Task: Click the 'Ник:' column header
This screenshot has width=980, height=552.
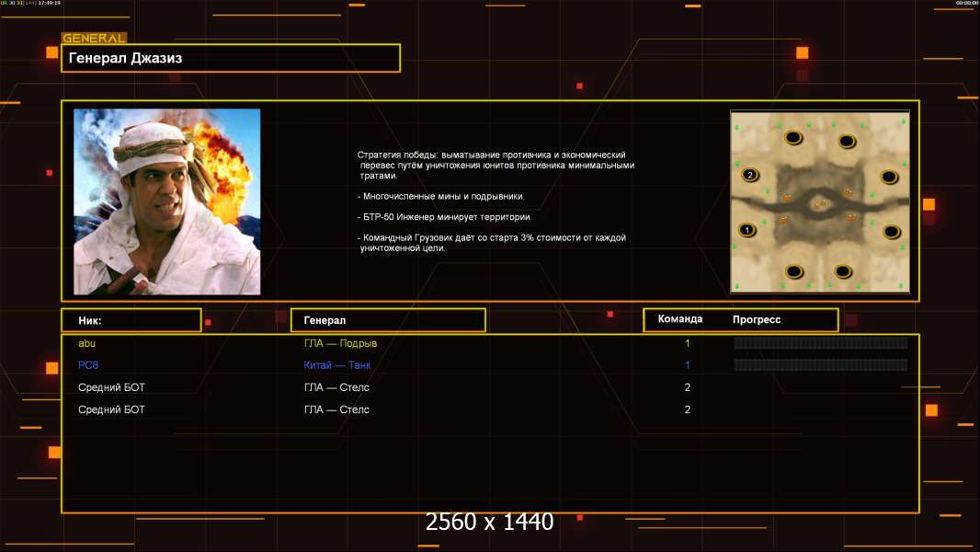Action: (131, 320)
